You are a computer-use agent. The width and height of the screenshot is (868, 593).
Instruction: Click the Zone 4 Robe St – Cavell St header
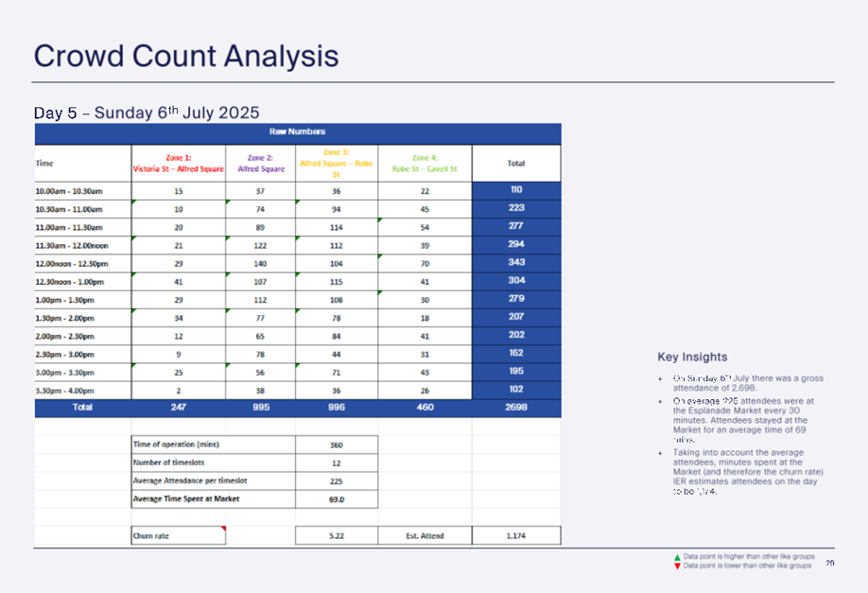click(425, 163)
